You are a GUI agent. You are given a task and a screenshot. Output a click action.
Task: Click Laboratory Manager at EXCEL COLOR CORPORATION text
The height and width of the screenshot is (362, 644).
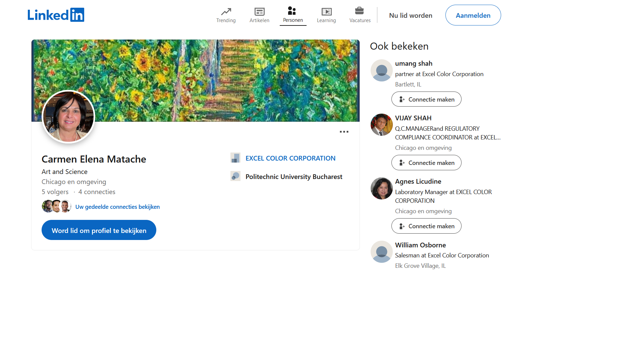click(443, 196)
